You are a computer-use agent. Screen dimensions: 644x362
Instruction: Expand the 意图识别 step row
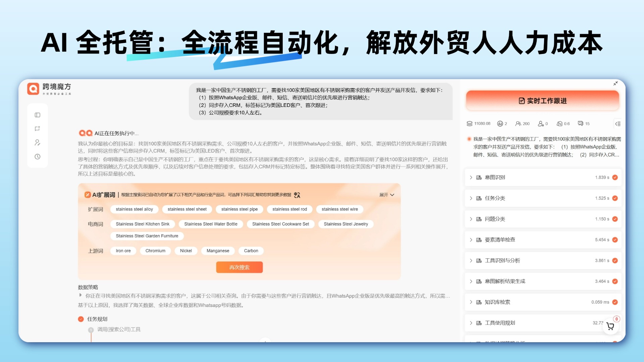tap(471, 177)
